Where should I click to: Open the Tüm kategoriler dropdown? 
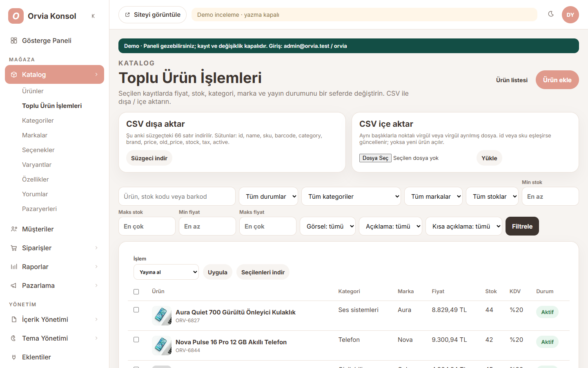coord(351,196)
